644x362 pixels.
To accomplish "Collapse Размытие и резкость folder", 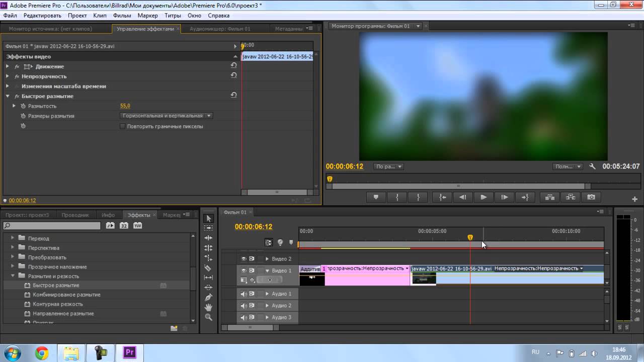I will (x=13, y=276).
